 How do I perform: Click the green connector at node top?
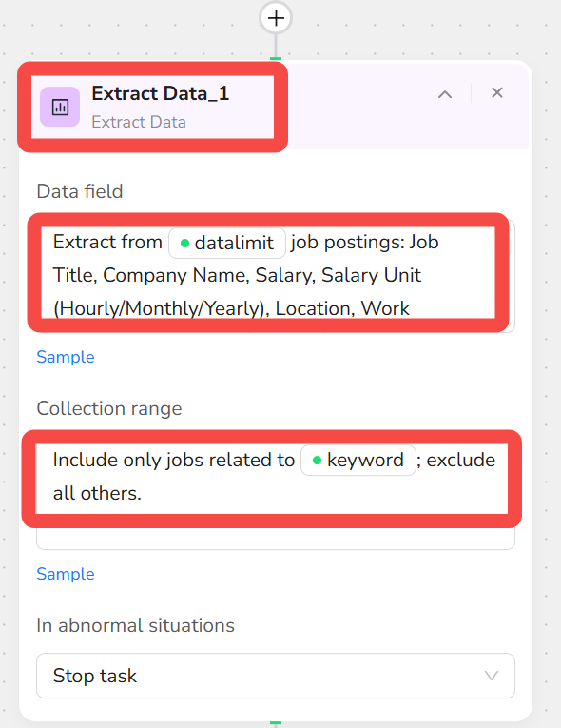tap(276, 58)
